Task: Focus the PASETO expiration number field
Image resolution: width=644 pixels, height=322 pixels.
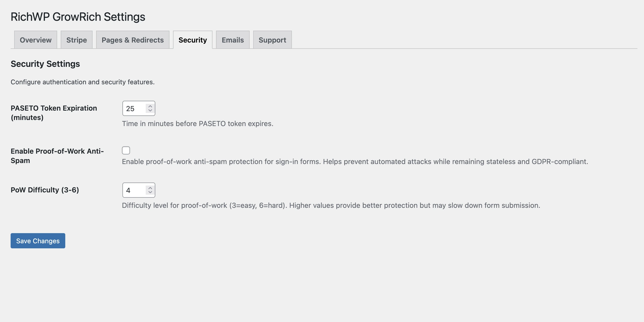Action: [x=134, y=109]
